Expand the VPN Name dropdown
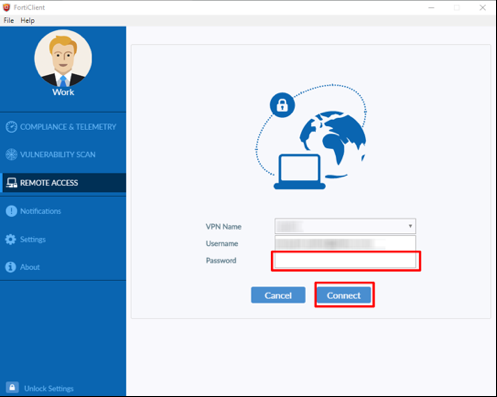 pyautogui.click(x=345, y=226)
